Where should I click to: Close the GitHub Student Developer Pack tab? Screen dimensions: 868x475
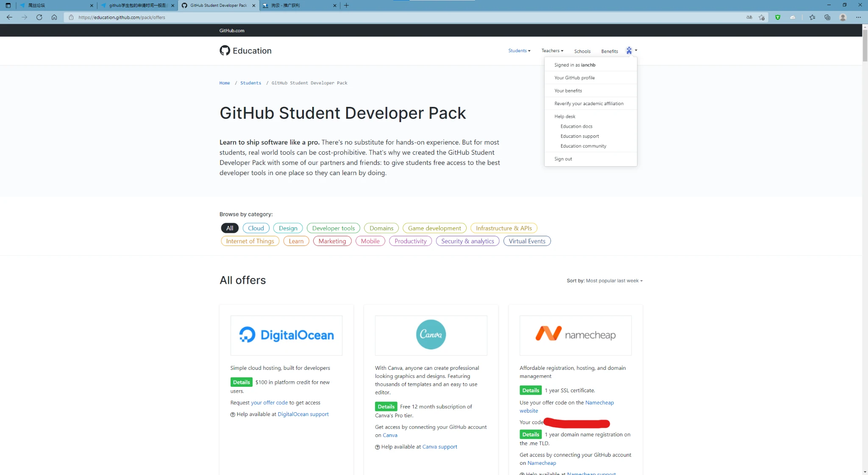[x=254, y=6]
